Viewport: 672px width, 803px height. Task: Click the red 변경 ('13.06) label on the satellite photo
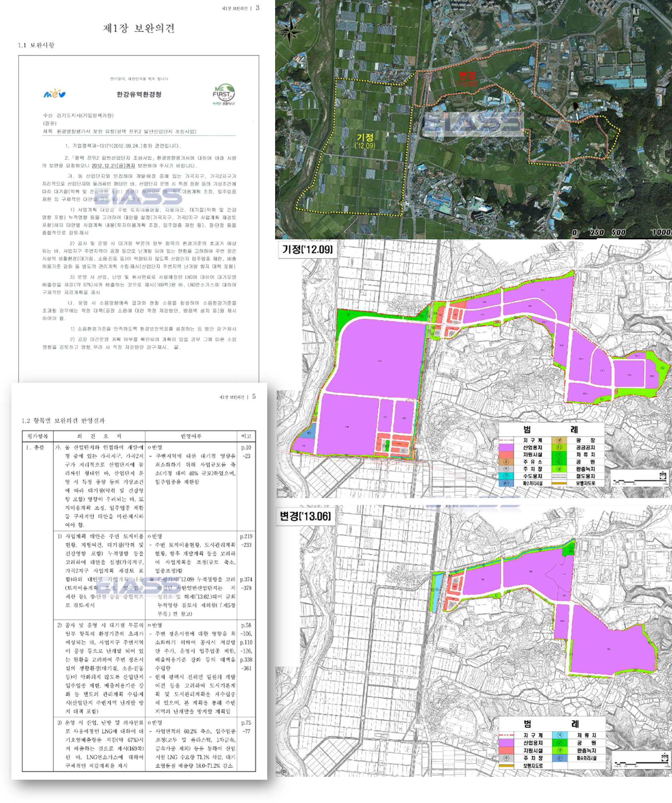point(467,78)
